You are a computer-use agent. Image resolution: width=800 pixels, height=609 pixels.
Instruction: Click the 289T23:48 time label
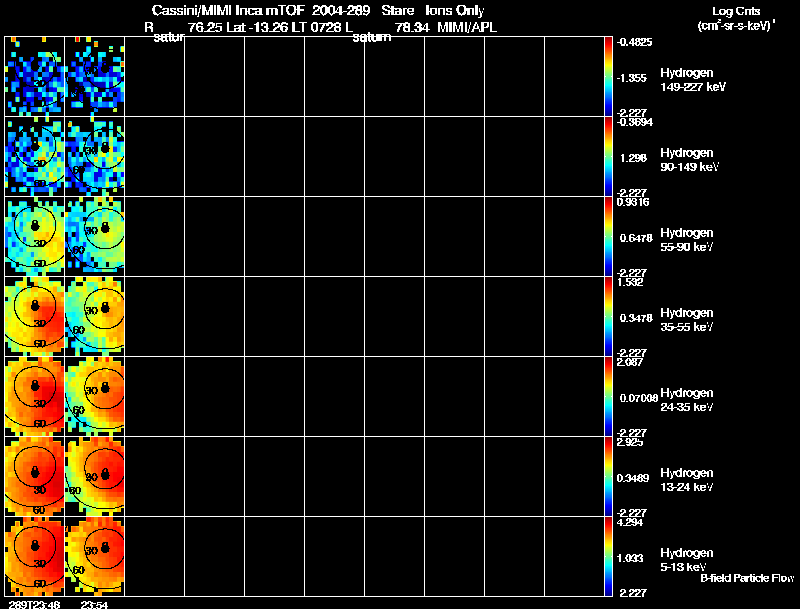coord(34,604)
